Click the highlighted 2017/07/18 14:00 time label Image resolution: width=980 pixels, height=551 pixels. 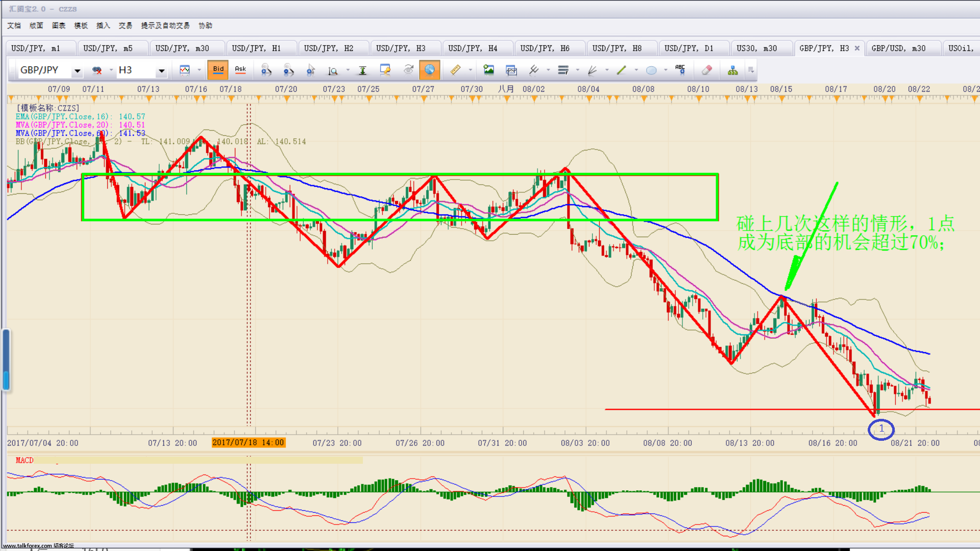(x=248, y=443)
